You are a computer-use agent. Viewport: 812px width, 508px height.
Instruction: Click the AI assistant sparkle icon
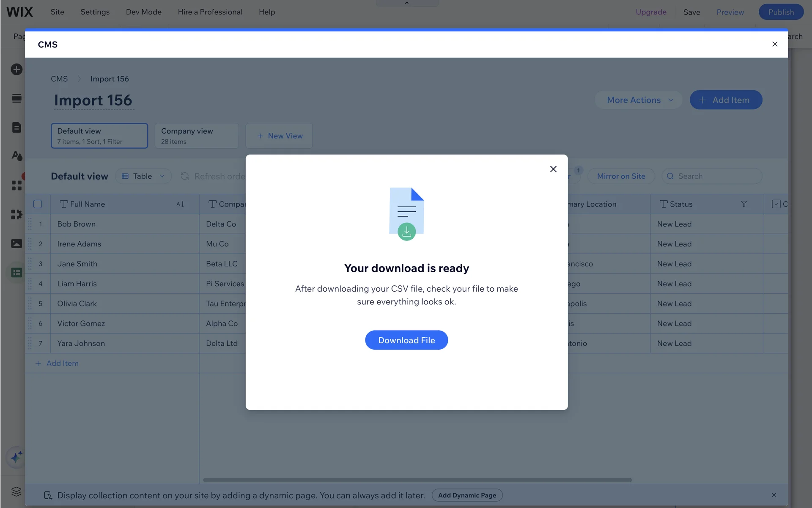(16, 457)
